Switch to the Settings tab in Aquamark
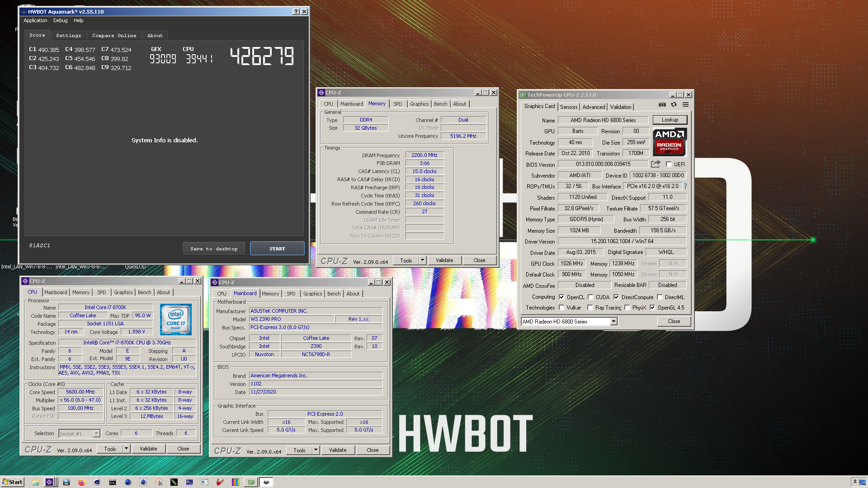 (69, 35)
